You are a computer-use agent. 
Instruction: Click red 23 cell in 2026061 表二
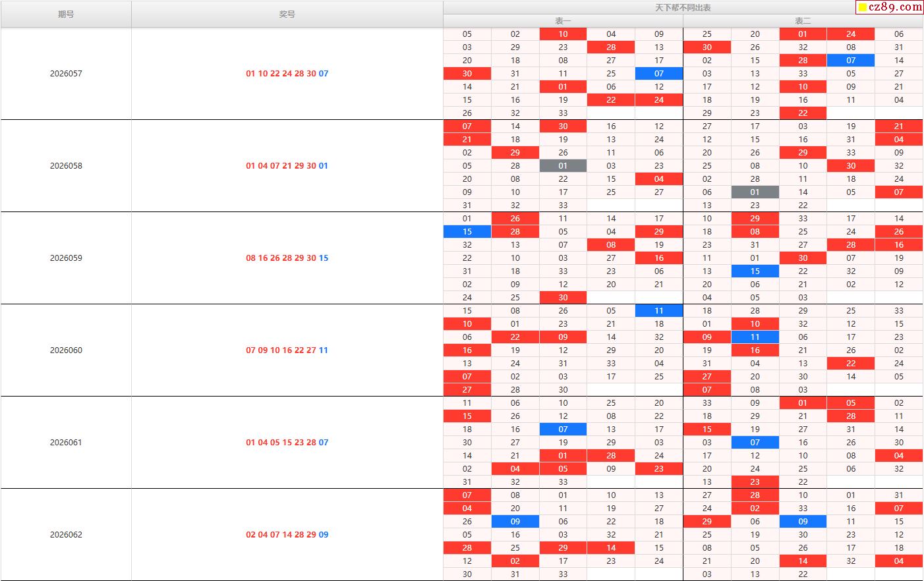point(755,482)
